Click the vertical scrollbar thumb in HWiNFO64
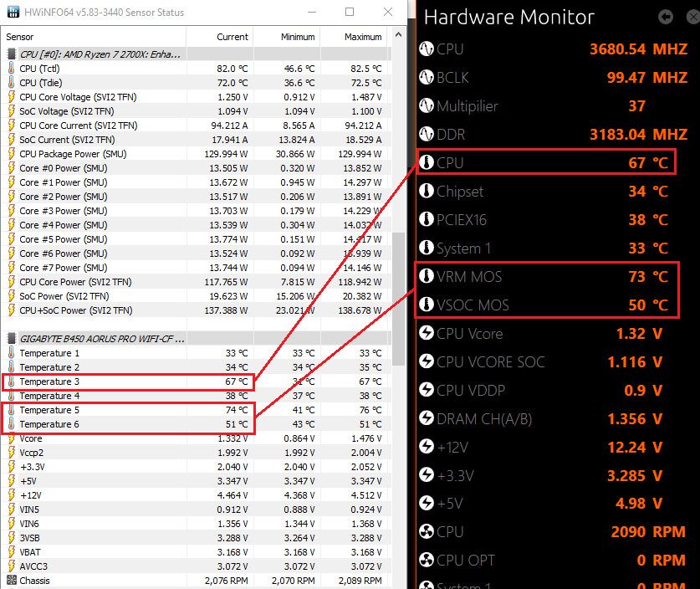 coord(399,297)
